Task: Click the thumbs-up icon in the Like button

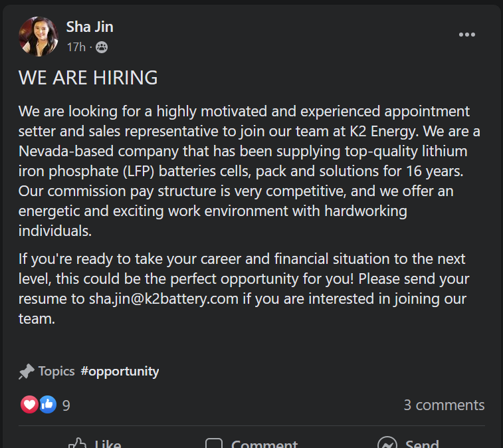Action: pyautogui.click(x=78, y=443)
